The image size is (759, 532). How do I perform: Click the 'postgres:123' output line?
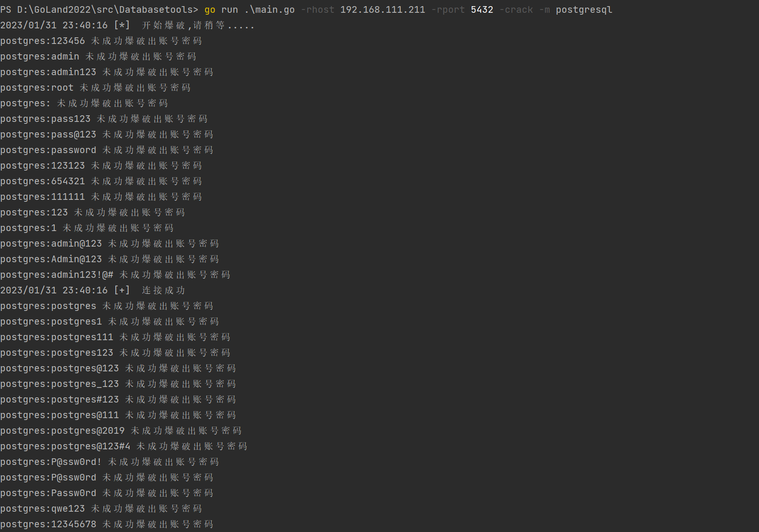click(93, 212)
